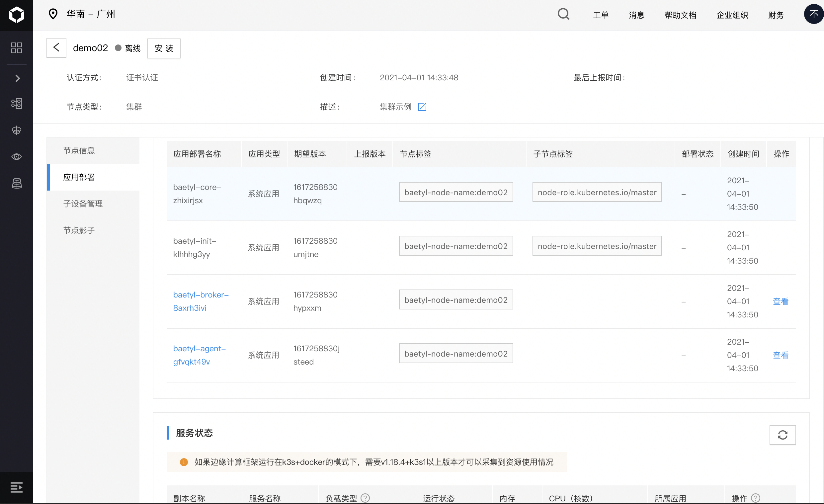Click the user avatar circle
The width and height of the screenshot is (824, 504).
click(x=814, y=14)
